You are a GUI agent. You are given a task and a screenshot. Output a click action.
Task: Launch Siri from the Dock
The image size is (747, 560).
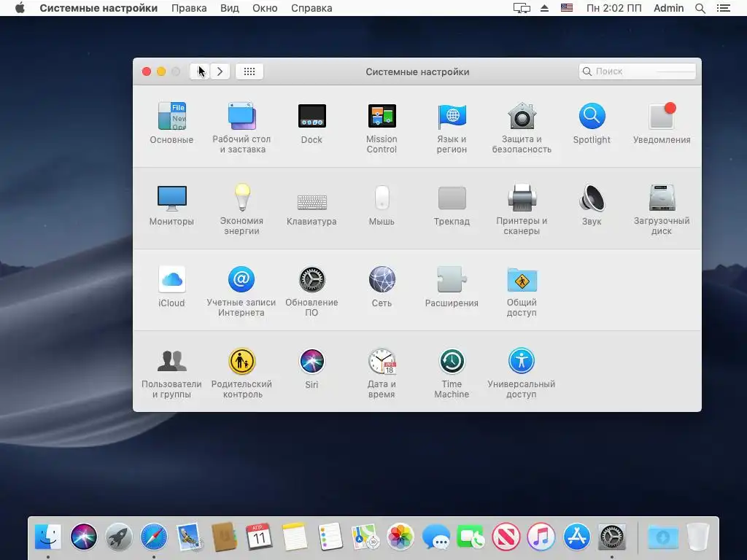click(83, 537)
